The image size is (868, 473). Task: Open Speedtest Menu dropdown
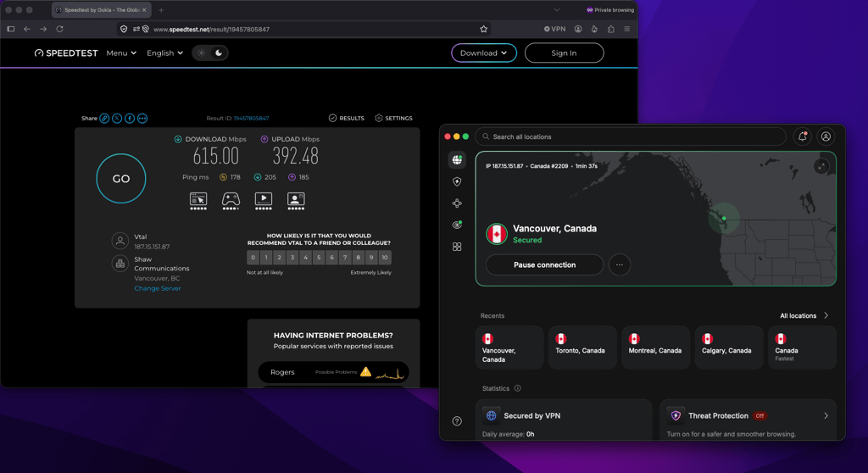tap(121, 53)
